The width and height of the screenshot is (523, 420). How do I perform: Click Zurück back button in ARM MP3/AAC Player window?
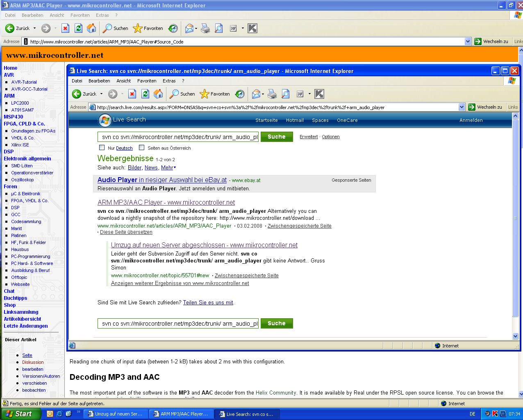[17, 28]
